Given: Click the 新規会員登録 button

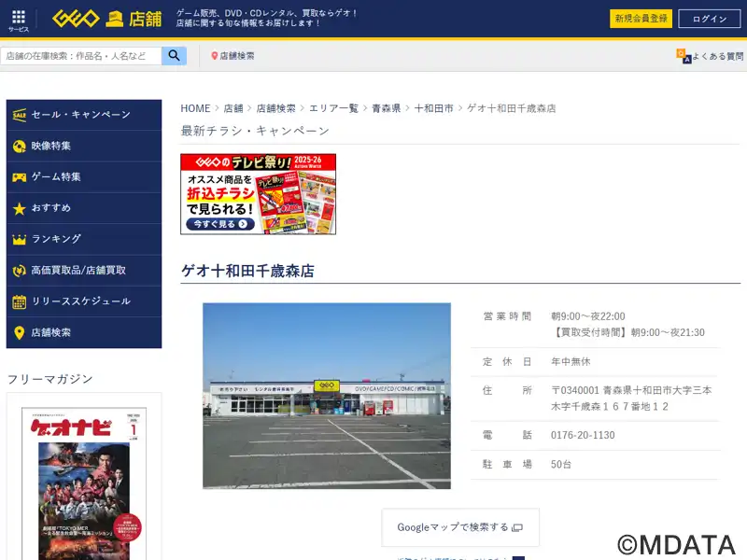Looking at the screenshot, I should pos(641,19).
